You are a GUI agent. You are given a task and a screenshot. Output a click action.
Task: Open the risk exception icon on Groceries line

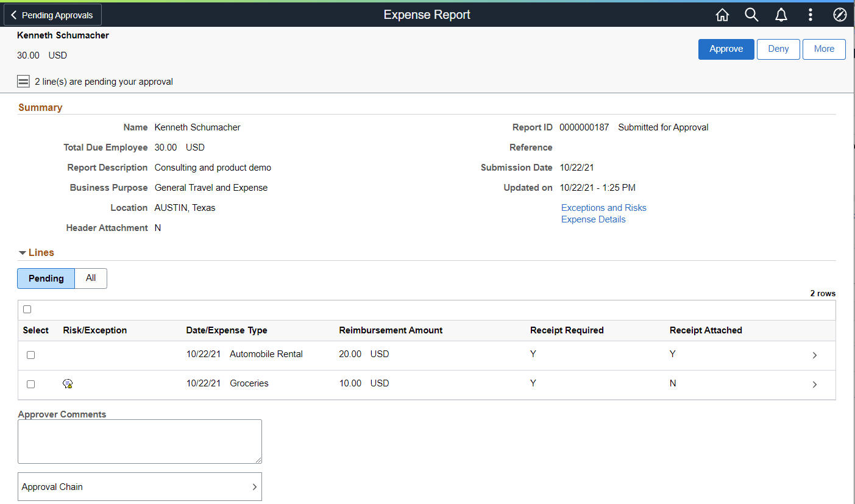[x=68, y=383]
